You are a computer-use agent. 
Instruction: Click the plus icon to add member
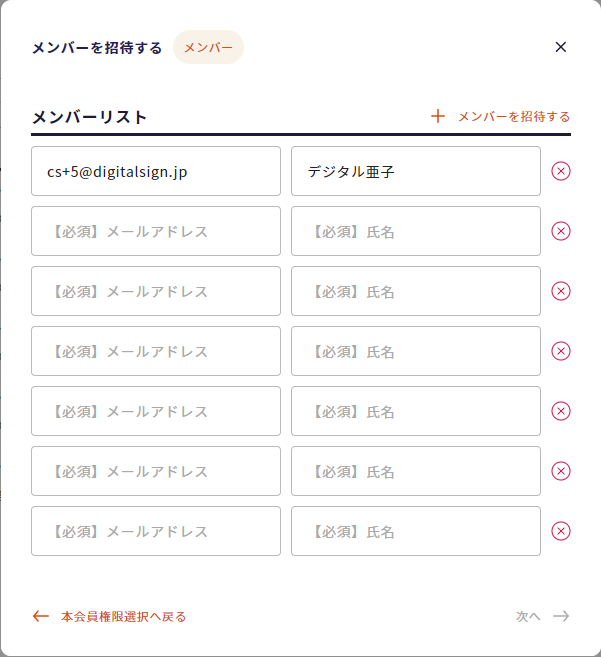click(x=438, y=116)
